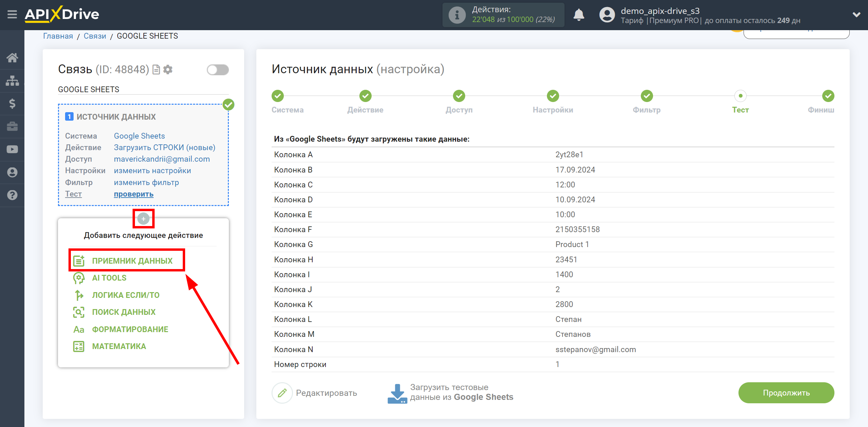Select ФОРМАТИРОВАНИЕ action
868x427 pixels.
[130, 329]
